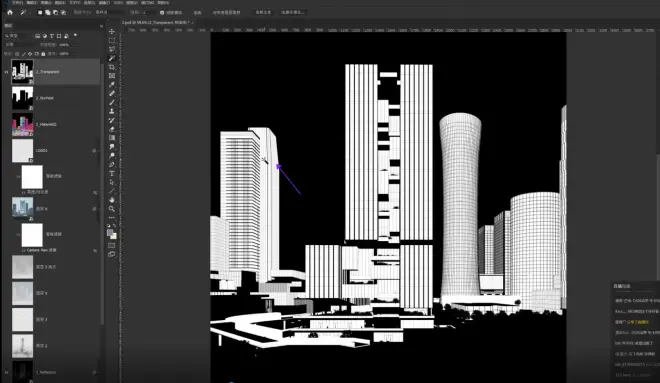Select the Rectangular Marquee tool
Image resolution: width=660 pixels, height=383 pixels.
[112, 40]
